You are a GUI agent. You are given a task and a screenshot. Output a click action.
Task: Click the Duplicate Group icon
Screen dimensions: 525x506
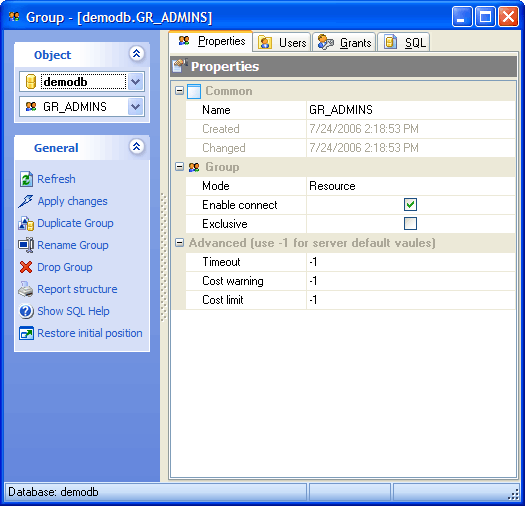pos(26,223)
